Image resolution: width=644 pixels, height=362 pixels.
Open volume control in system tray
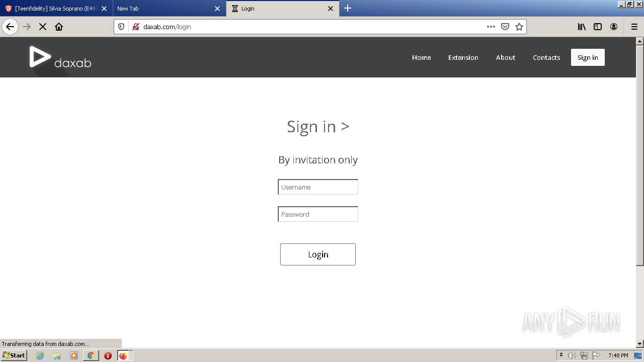coord(572,355)
